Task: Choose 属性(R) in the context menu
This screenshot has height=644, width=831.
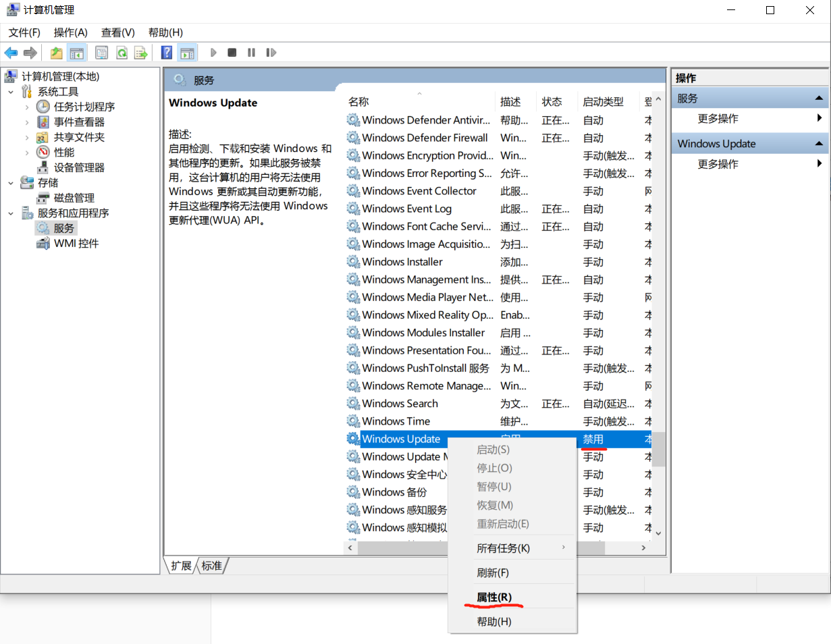Action: pos(512,597)
